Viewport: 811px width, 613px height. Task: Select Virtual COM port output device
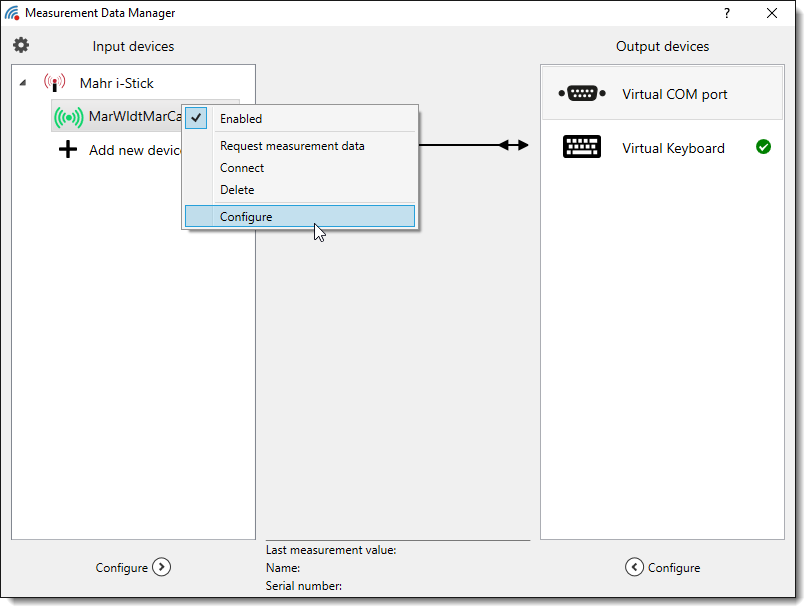tap(674, 94)
